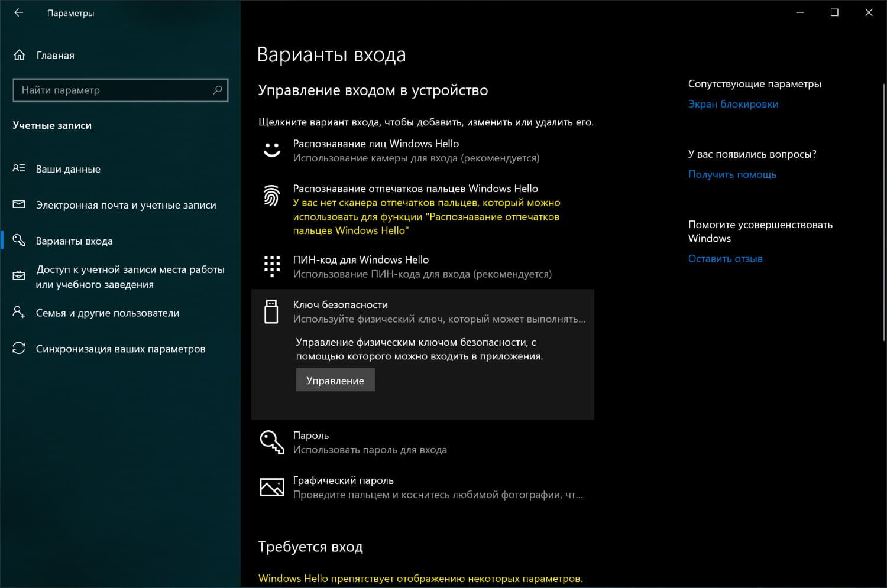
Task: Click the Параметры window title
Action: click(x=70, y=13)
